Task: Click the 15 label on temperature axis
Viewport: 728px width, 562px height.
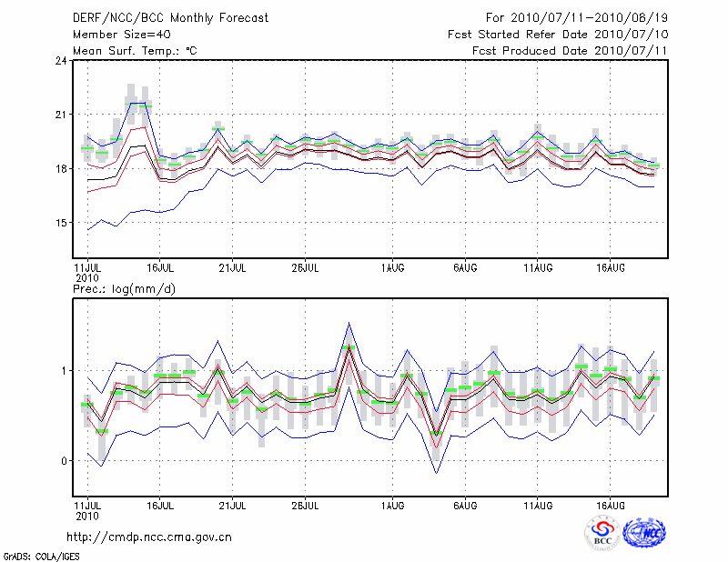Action: tap(60, 223)
